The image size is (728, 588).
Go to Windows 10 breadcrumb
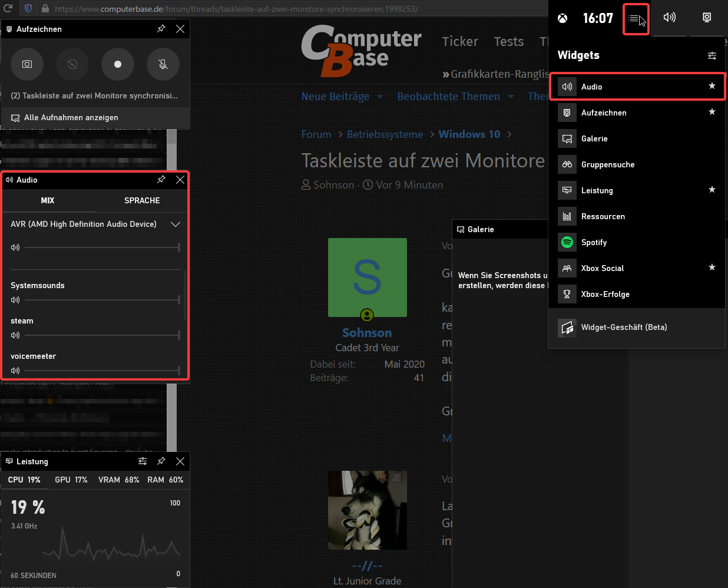[469, 134]
